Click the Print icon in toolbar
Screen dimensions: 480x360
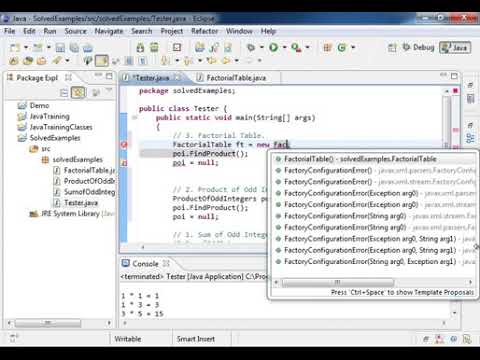pyautogui.click(x=88, y=48)
